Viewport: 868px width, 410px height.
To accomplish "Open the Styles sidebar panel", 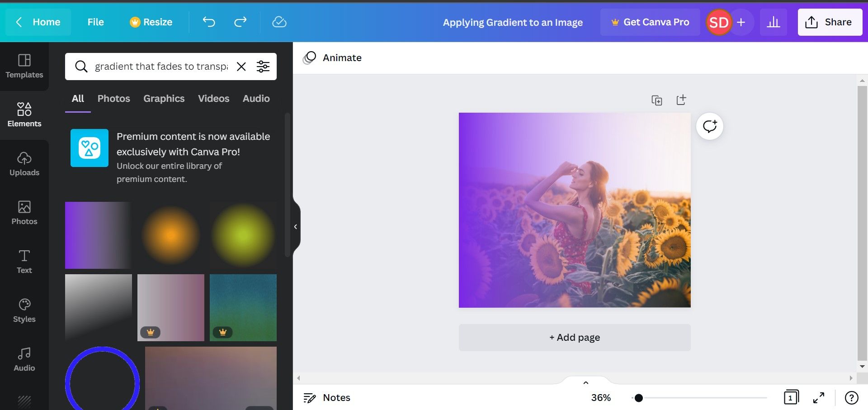I will [24, 311].
